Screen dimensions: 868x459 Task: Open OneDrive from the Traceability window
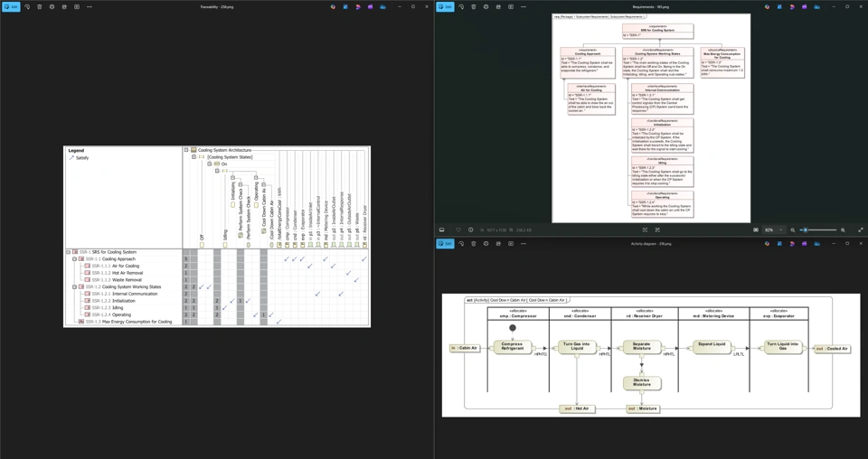382,6
